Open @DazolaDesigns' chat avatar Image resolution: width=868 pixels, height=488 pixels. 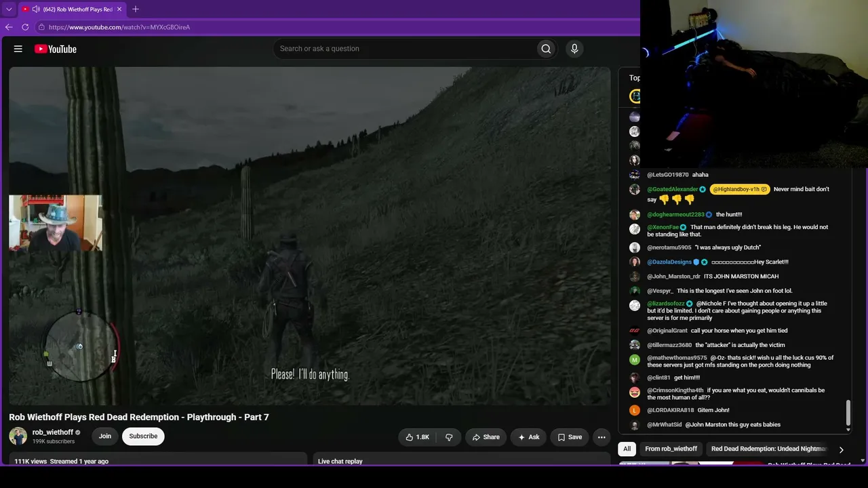[x=635, y=262]
